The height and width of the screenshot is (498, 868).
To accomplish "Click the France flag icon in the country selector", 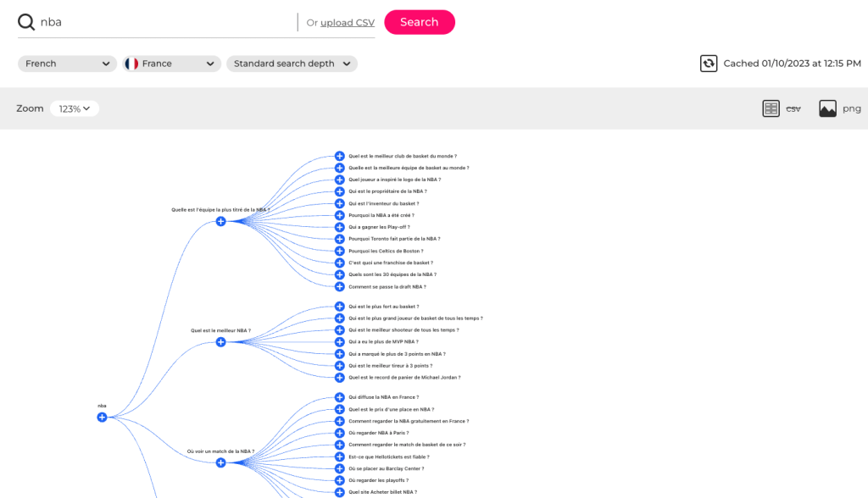I will (x=131, y=63).
